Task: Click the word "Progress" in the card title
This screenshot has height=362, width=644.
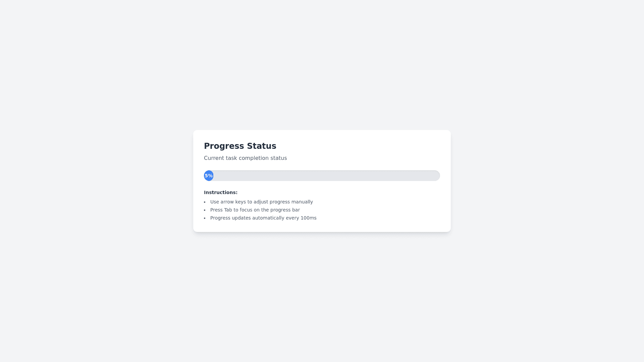Action: tap(224, 146)
